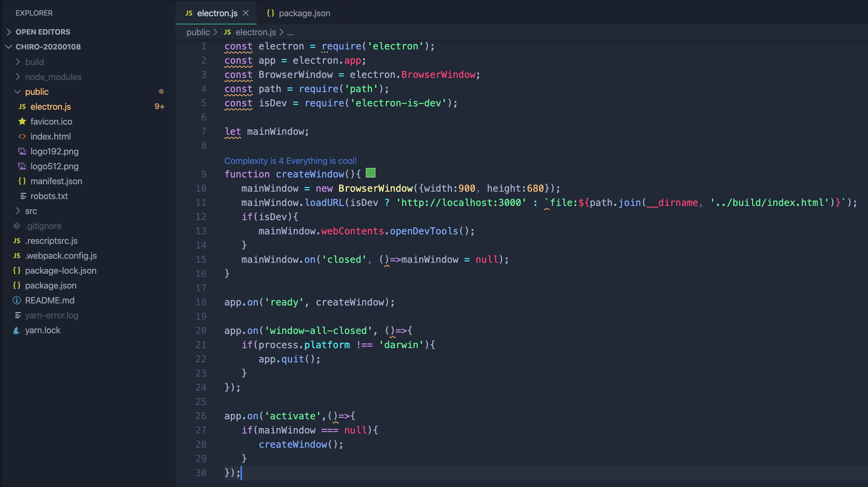Click the 'Complexity is 4' code lens link
This screenshot has height=487, width=868.
pyautogui.click(x=290, y=161)
